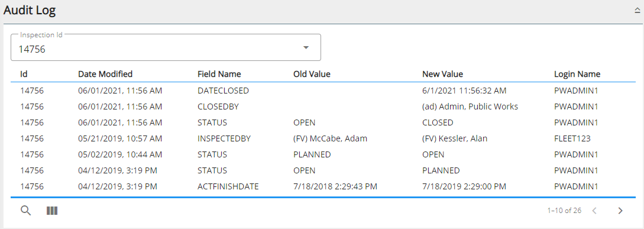Sort by the Id column header
Image resolution: width=644 pixels, height=229 pixels.
pyautogui.click(x=24, y=74)
